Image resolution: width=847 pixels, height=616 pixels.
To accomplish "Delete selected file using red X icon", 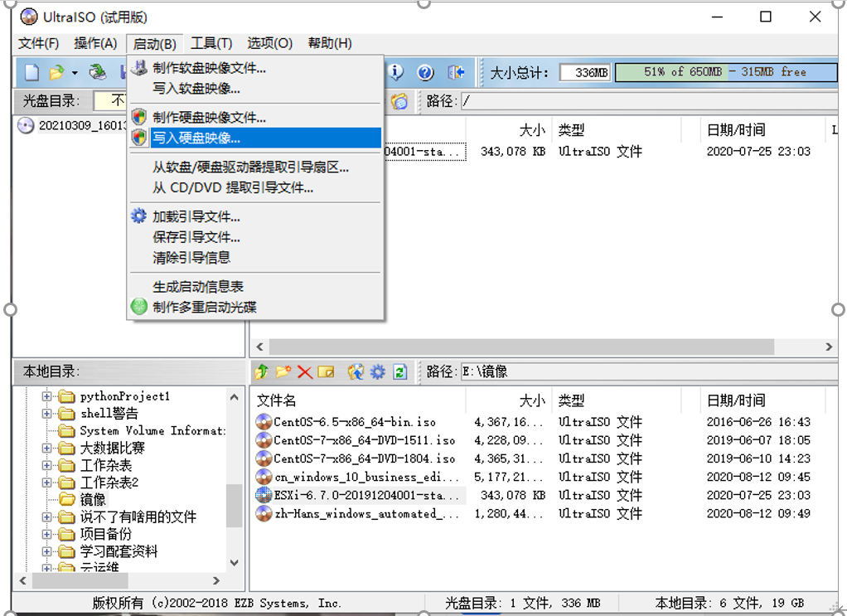I will [302, 372].
